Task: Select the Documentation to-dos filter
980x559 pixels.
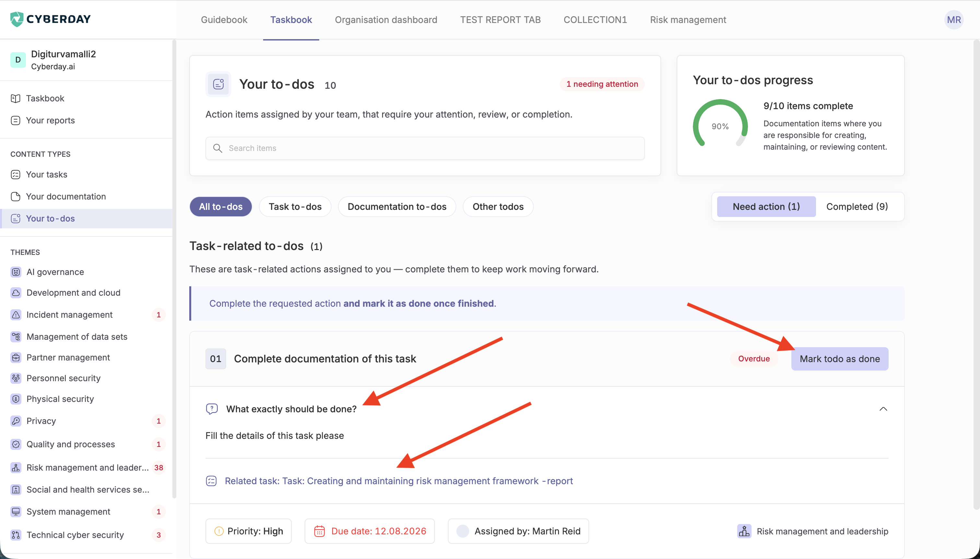Action: [397, 207]
